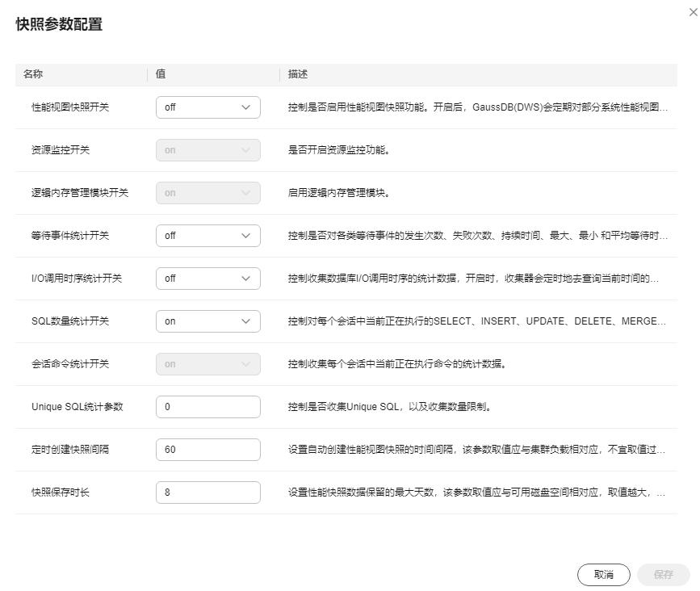Click the 名称 column header

coord(33,74)
